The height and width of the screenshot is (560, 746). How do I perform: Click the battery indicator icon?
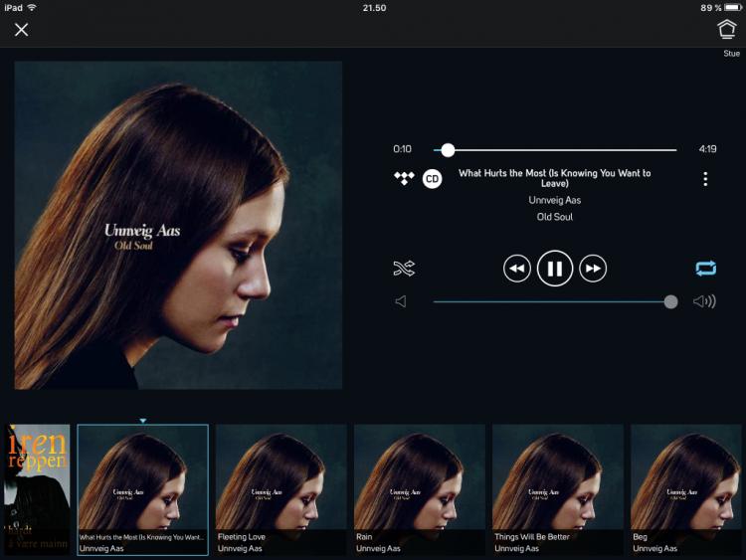click(x=733, y=8)
